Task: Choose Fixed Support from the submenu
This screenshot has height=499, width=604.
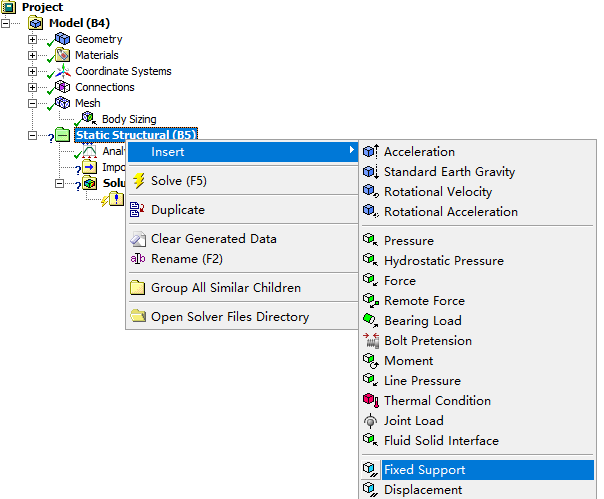Action: click(x=424, y=470)
